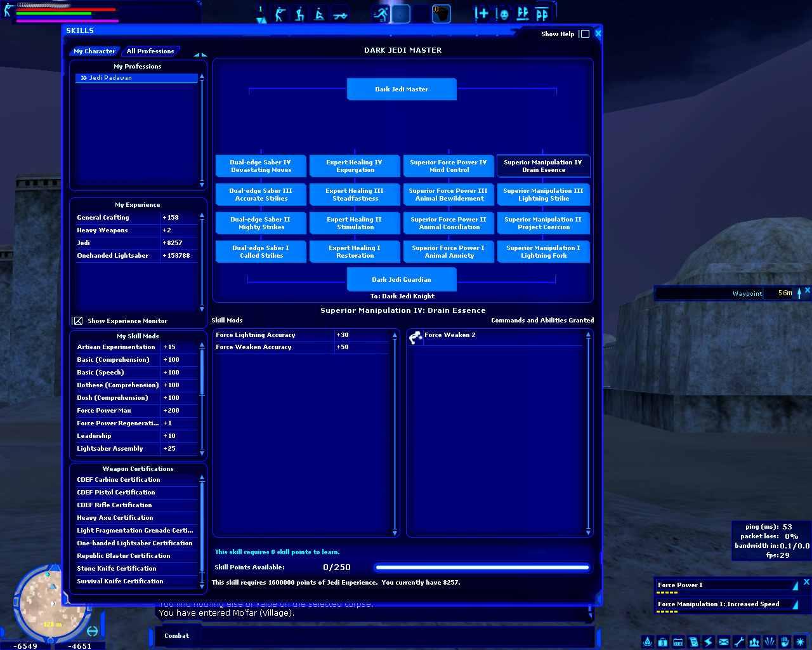Click the Force Weaken 2 ability icon
Screen dimensions: 812x650
pos(416,338)
